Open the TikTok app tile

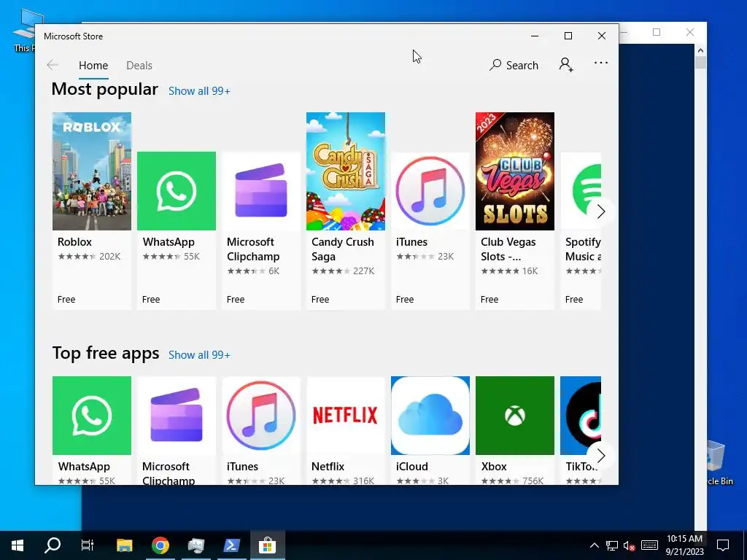581,430
